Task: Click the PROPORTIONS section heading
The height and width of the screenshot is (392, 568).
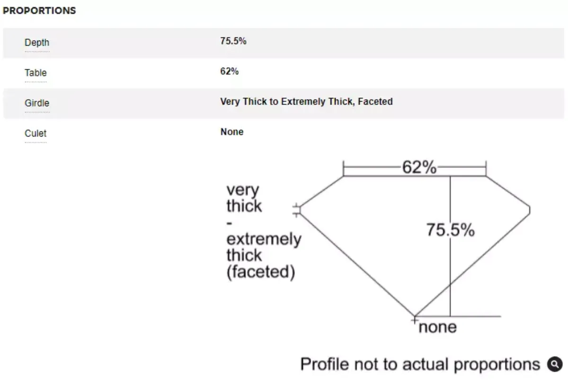Action: click(39, 10)
